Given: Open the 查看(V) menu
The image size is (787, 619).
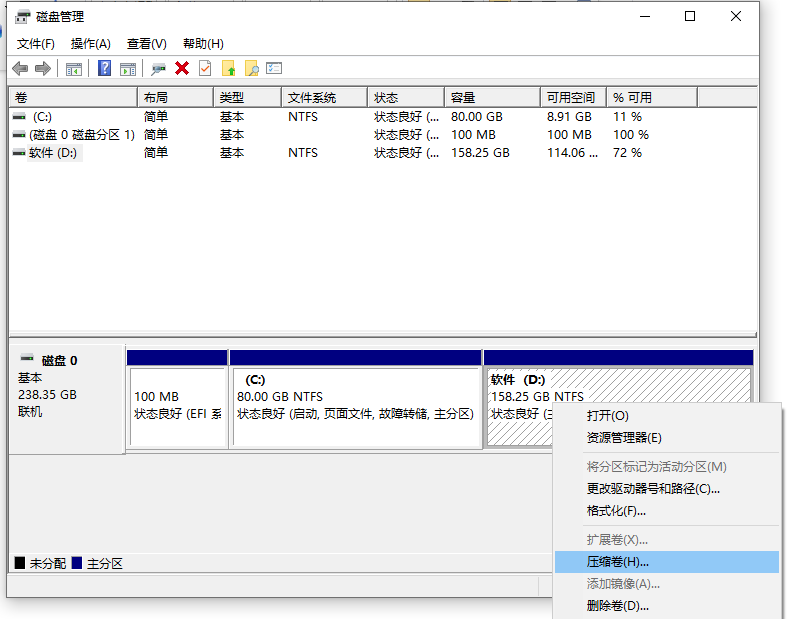Looking at the screenshot, I should (x=146, y=44).
